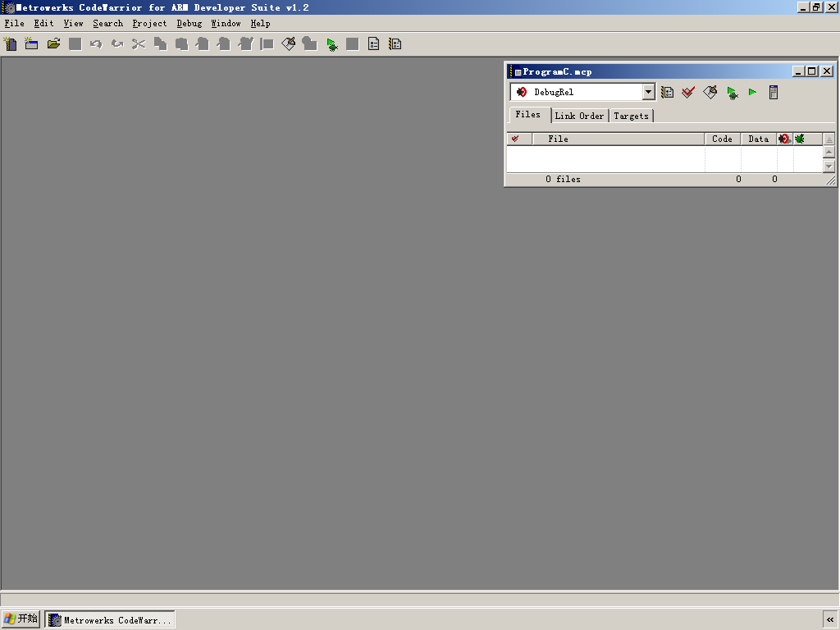Click the '0 files' status text
This screenshot has height=630, width=840.
coord(563,180)
